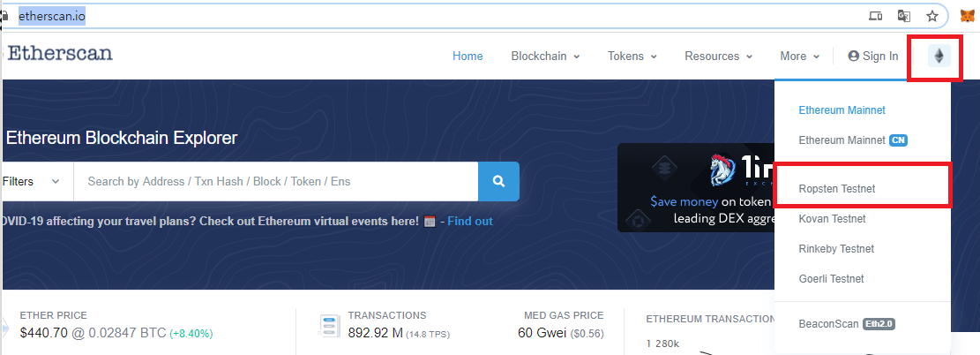
Task: Click the 892.92 M transactions value
Action: pyautogui.click(x=376, y=333)
